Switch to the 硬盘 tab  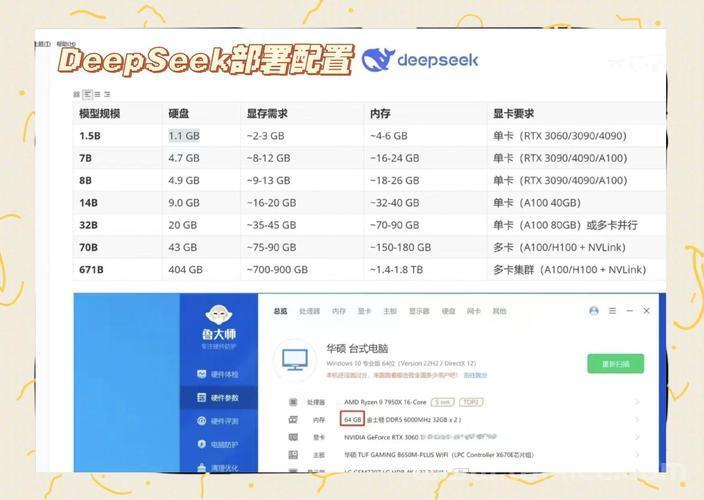pyautogui.click(x=449, y=311)
